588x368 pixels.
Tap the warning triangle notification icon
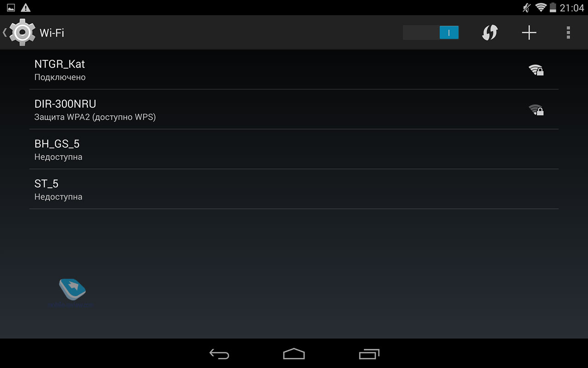pos(26,7)
